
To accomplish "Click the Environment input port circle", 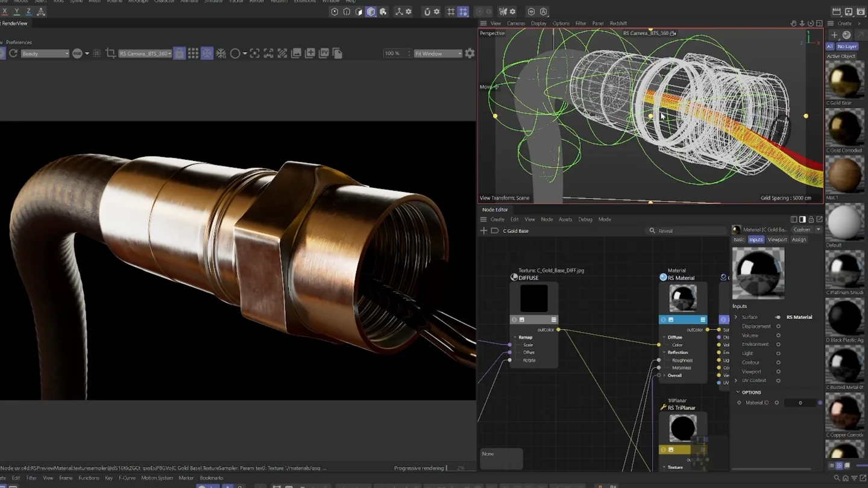I will [x=778, y=344].
